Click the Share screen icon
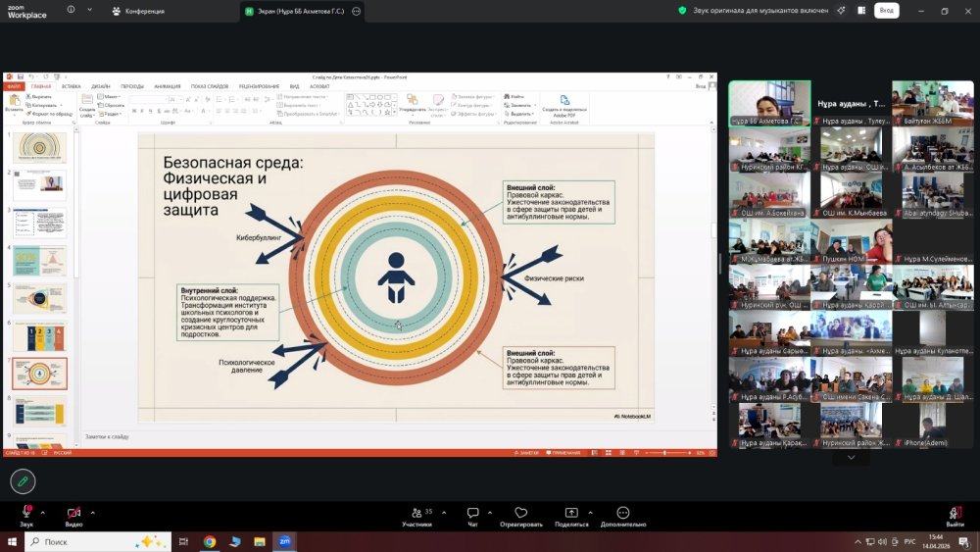The width and height of the screenshot is (980, 552). click(x=571, y=513)
